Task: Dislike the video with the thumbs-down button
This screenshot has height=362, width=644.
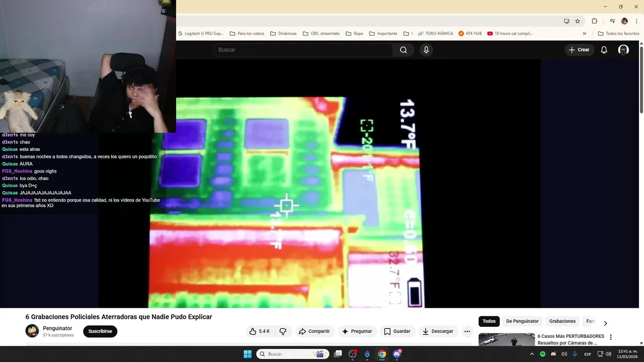Action: (x=283, y=331)
